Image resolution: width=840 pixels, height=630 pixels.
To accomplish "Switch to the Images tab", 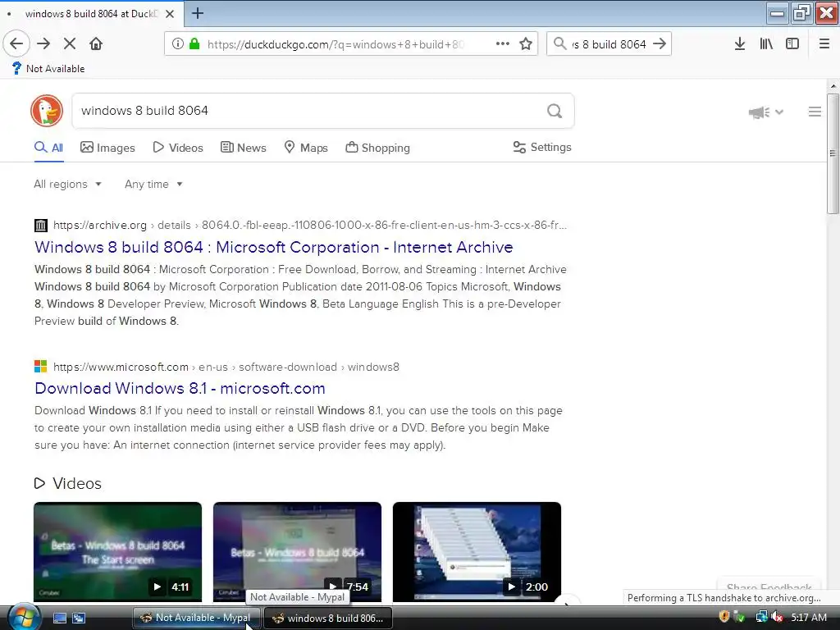I will (107, 148).
